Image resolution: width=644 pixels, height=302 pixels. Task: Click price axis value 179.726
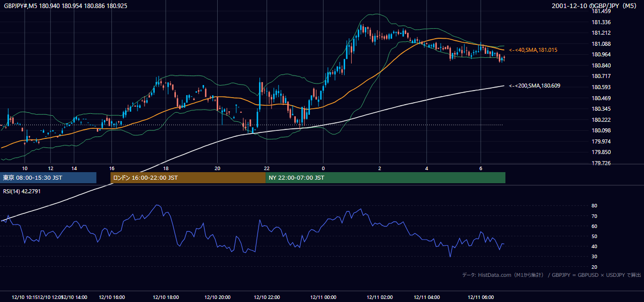[601, 163]
